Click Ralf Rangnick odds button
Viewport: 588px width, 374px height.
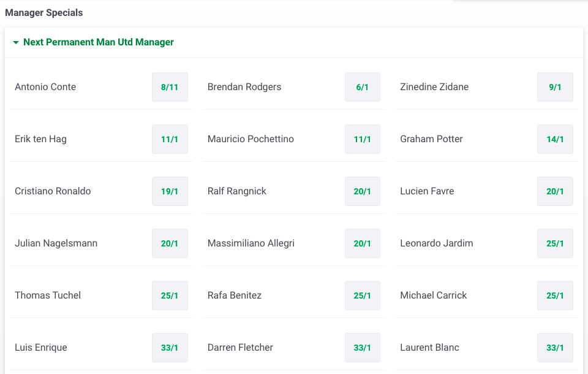[362, 191]
